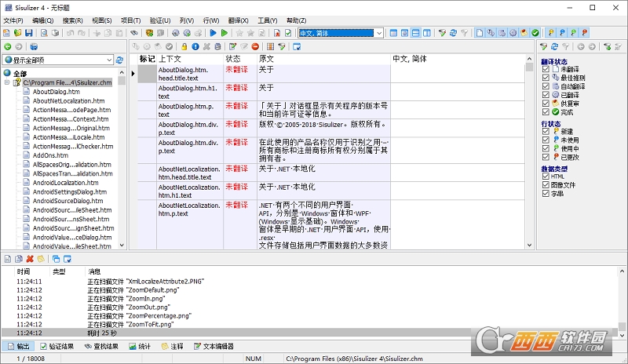Screen dimensions: 628x364
Task: Select AboutDialog.htm in the project tree
Action: (56, 92)
